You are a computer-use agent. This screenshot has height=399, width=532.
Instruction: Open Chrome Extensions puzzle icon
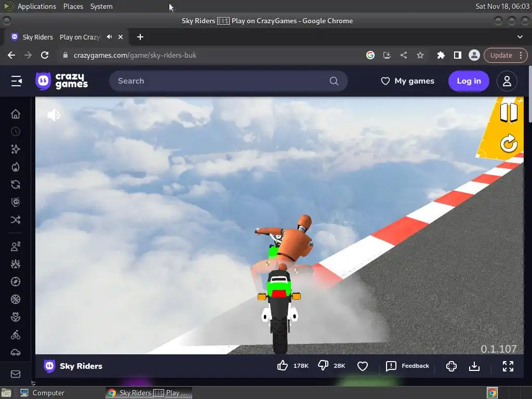441,55
